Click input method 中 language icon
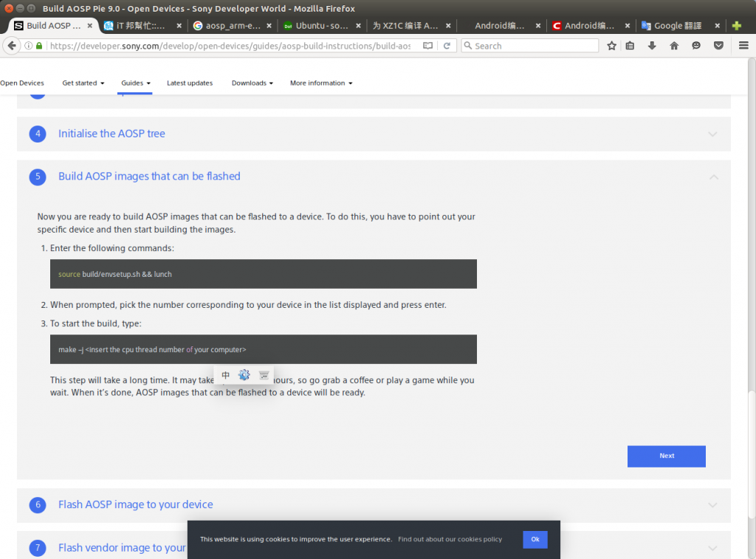756x559 pixels. [x=226, y=375]
